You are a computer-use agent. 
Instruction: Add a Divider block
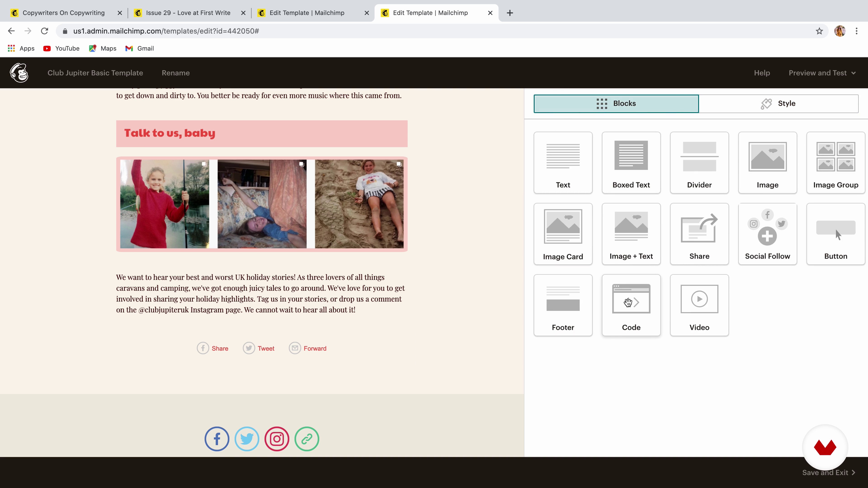click(x=699, y=163)
